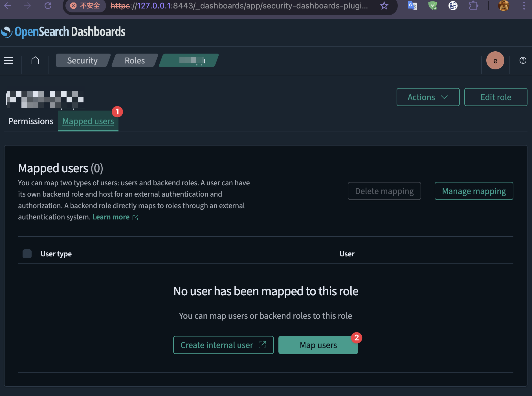
Task: Click the not-secure warning badge in the address bar
Action: coord(85,6)
